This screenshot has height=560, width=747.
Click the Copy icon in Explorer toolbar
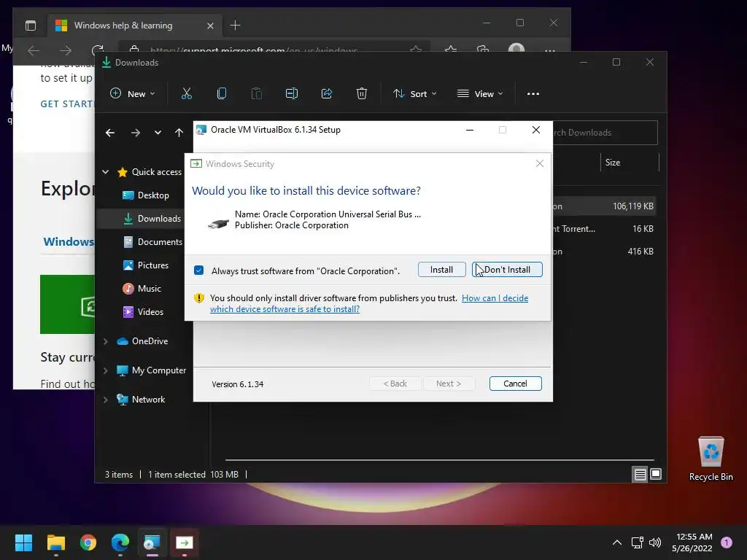(x=222, y=94)
